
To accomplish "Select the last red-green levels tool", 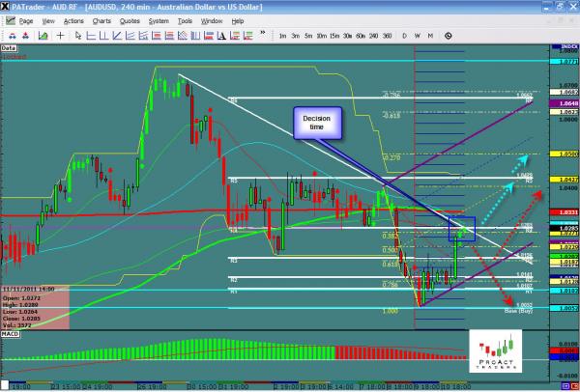I will [x=247, y=36].
